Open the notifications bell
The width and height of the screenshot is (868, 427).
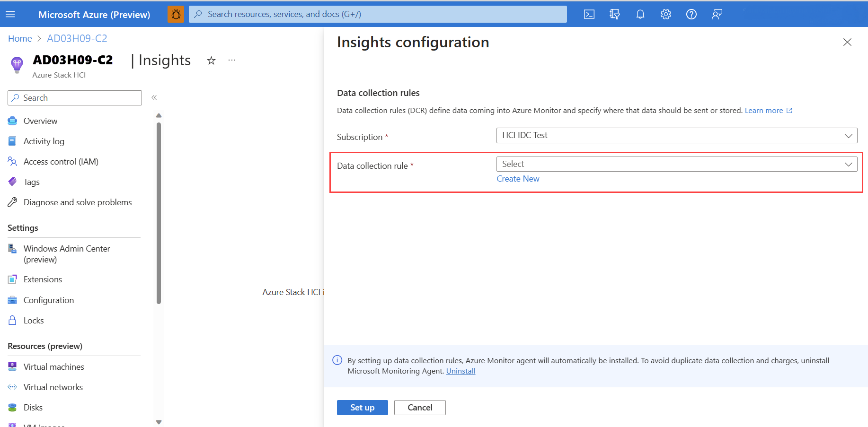pos(640,14)
